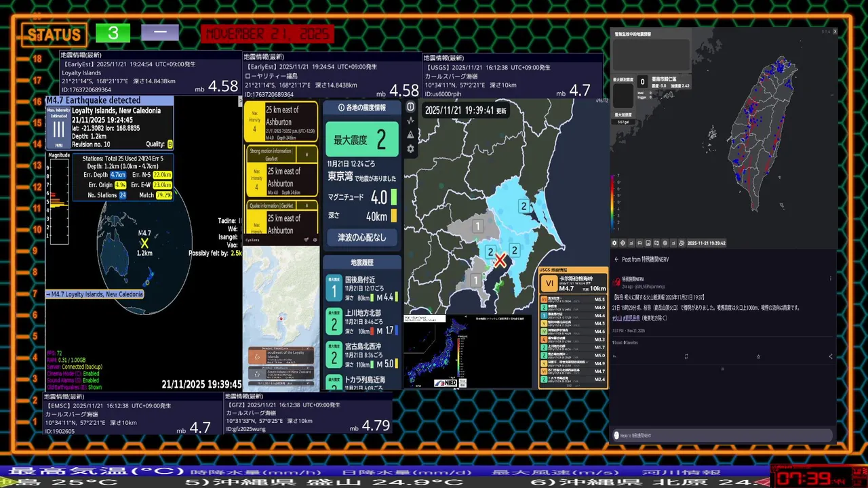Click the 津波の心配なし tsunami notice
868x488 pixels.
(x=362, y=237)
